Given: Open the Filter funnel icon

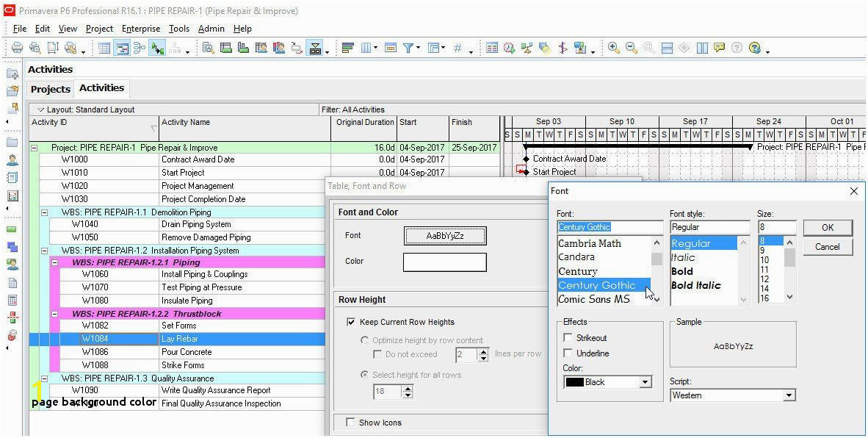Looking at the screenshot, I should (x=409, y=48).
